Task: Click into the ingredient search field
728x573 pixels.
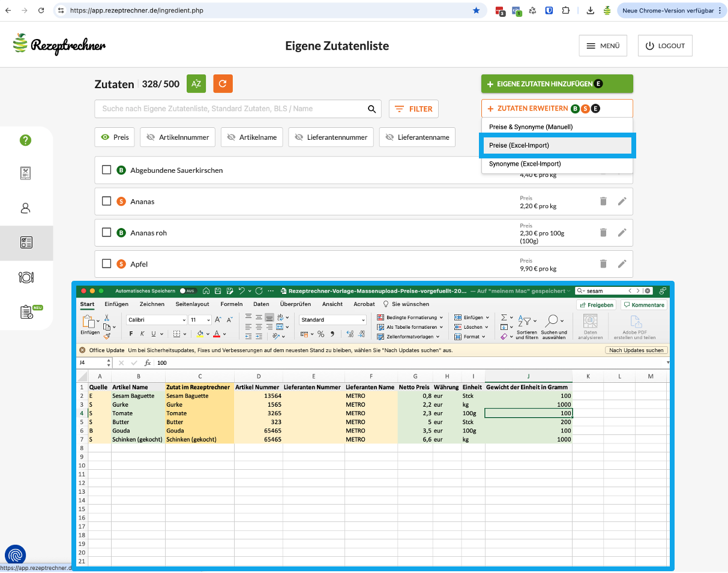Action: point(231,109)
